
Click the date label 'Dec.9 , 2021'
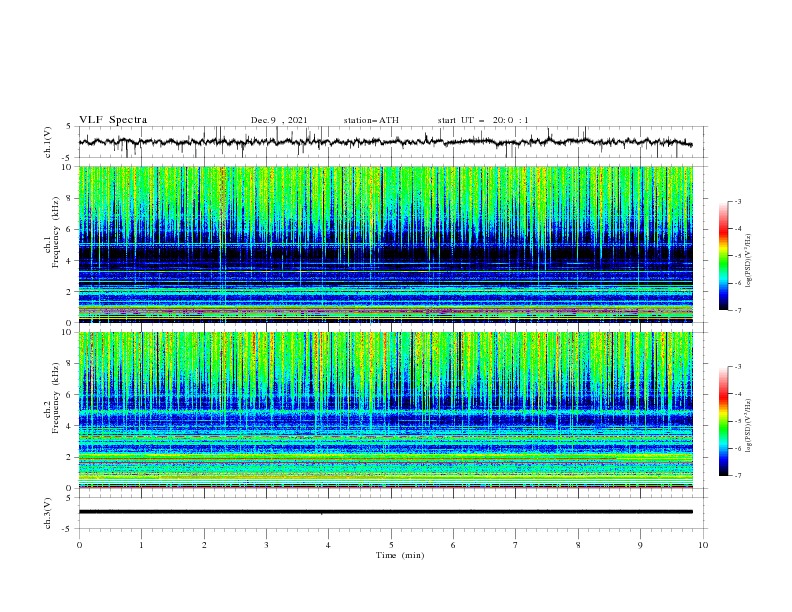pyautogui.click(x=279, y=120)
